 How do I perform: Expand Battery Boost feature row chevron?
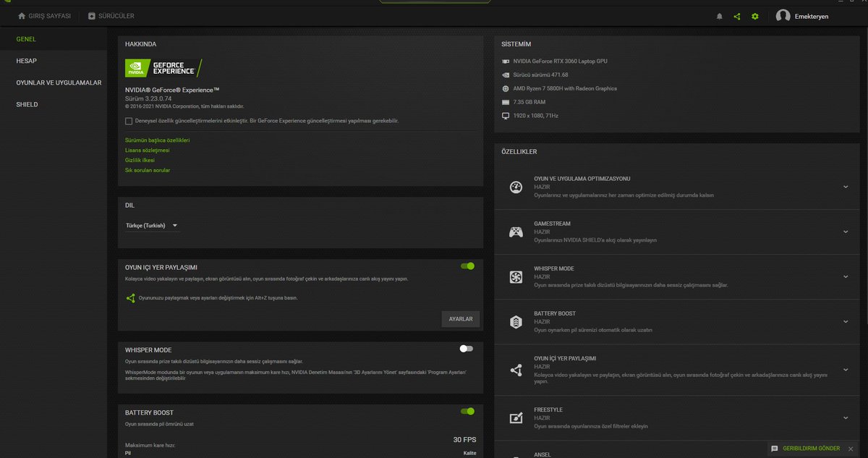pyautogui.click(x=846, y=321)
